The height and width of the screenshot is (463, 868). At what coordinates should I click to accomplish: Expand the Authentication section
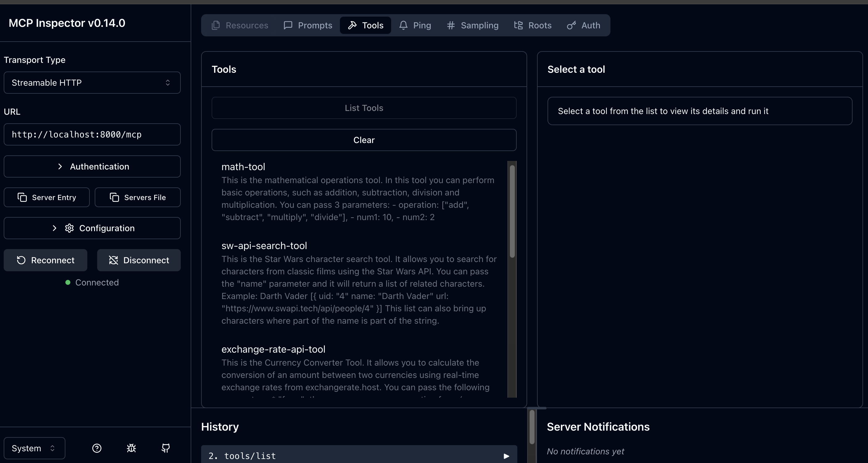tap(92, 166)
